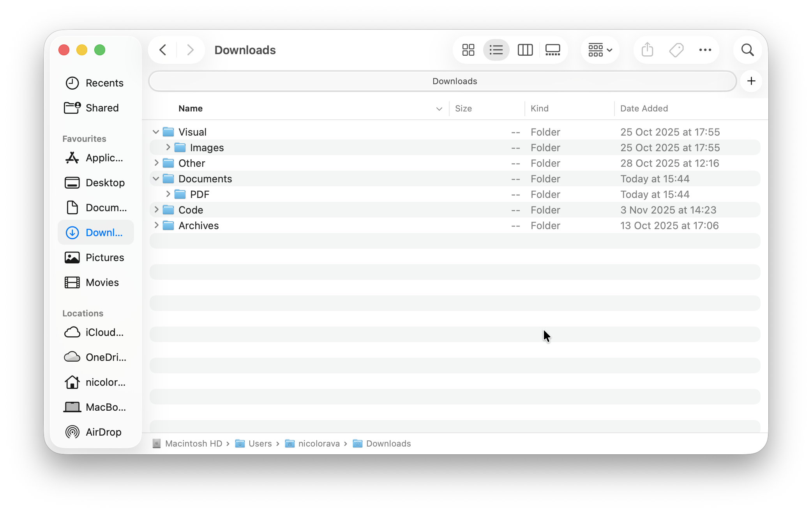Select AirDrop in the sidebar
The image size is (812, 512).
103,432
